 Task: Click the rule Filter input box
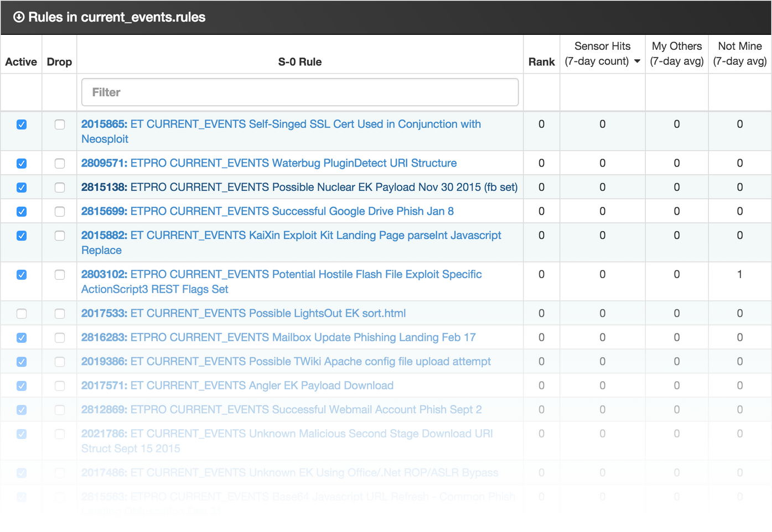[299, 92]
